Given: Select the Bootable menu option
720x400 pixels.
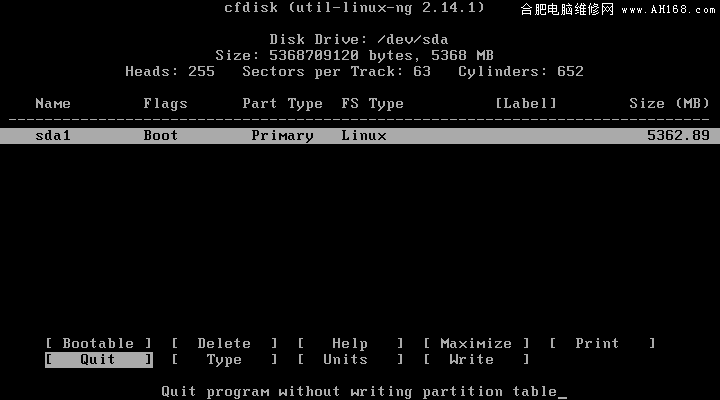Looking at the screenshot, I should pos(98,344).
